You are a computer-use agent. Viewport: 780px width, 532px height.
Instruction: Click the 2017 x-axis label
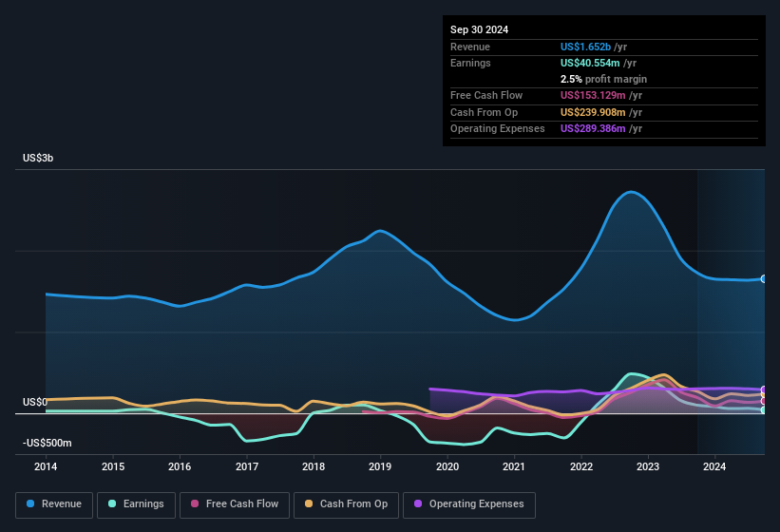[x=247, y=466]
